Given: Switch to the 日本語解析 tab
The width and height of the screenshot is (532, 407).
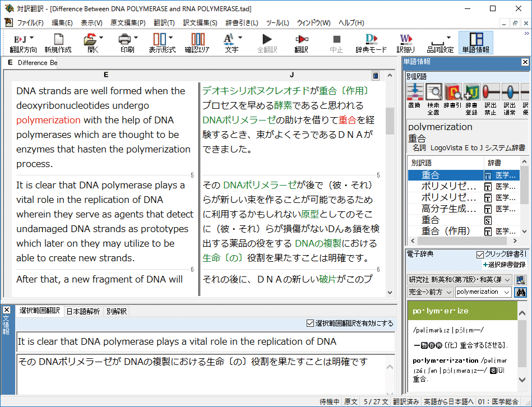Looking at the screenshot, I should tap(83, 311).
